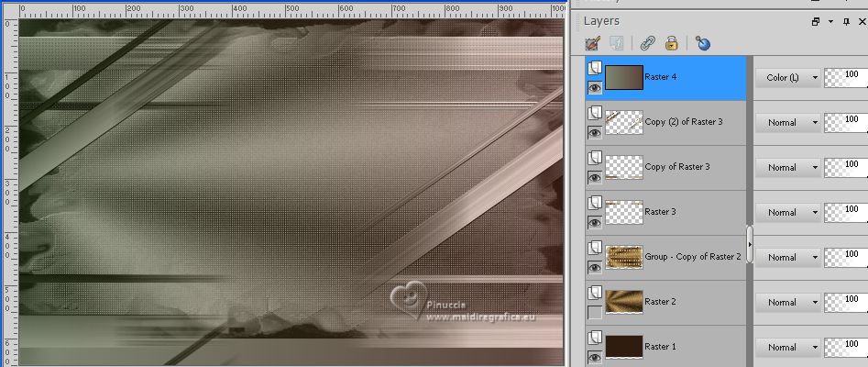Screen dimensions: 868x367
Task: Collapse layers pane using splitter arrow
Action: click(x=750, y=244)
